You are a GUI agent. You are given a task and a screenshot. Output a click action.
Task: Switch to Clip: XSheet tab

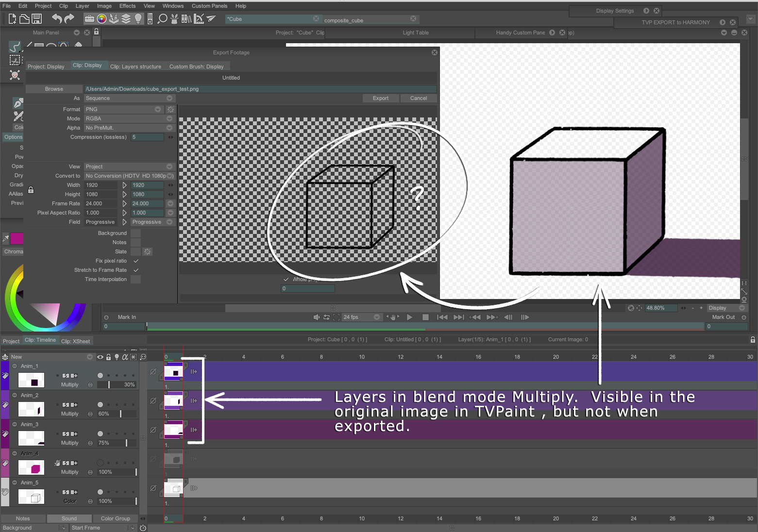(75, 341)
